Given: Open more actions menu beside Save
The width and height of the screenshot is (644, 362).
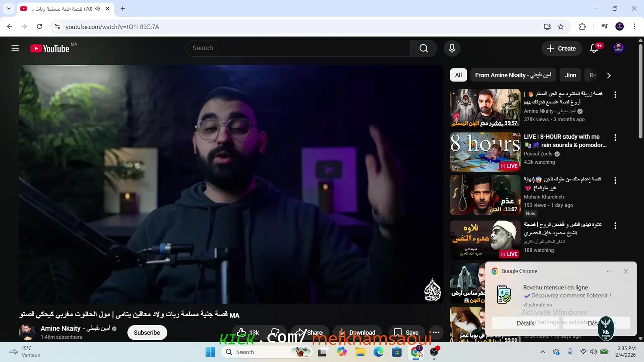Looking at the screenshot, I should (x=436, y=332).
